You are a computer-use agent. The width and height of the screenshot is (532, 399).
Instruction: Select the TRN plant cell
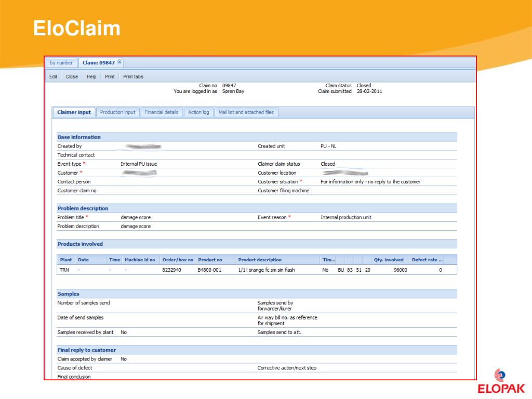(64, 270)
